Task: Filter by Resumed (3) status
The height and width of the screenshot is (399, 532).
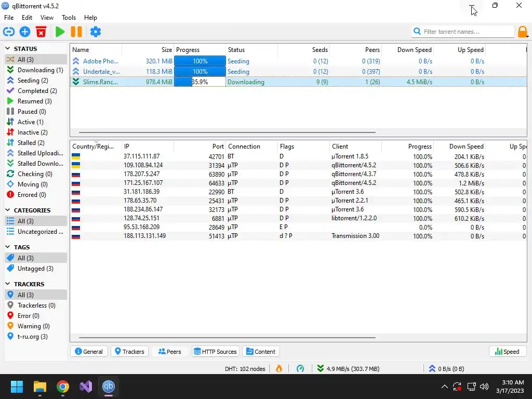Action: [x=36, y=101]
